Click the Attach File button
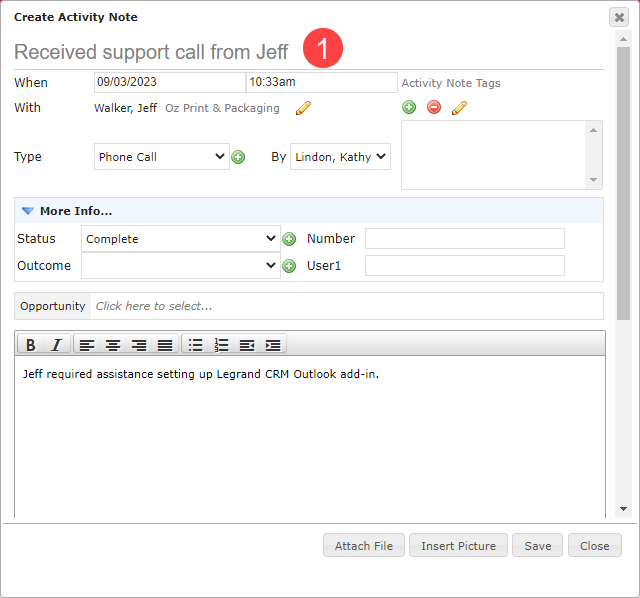The image size is (640, 598). (x=364, y=545)
